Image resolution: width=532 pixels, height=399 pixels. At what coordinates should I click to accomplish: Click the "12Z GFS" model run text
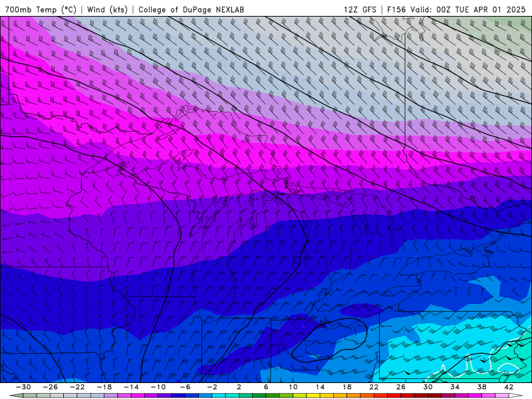[360, 9]
